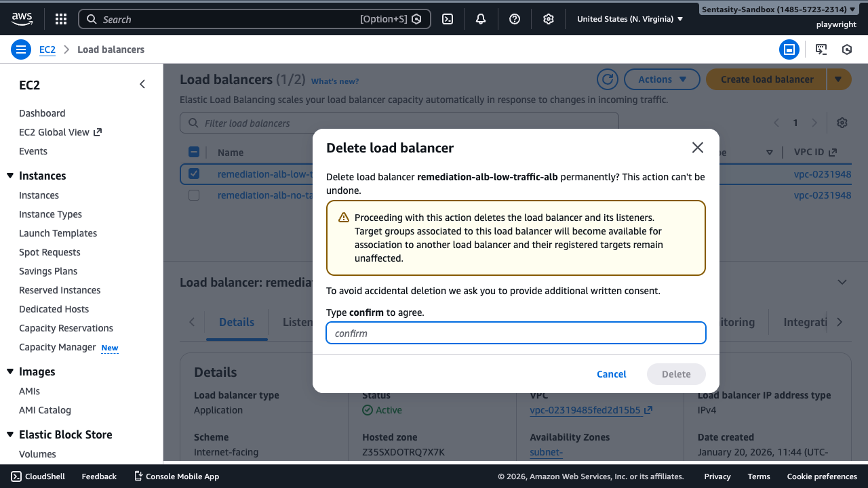Check the remediation-alb-no-ta row checkbox
The image size is (868, 488).
[193, 195]
